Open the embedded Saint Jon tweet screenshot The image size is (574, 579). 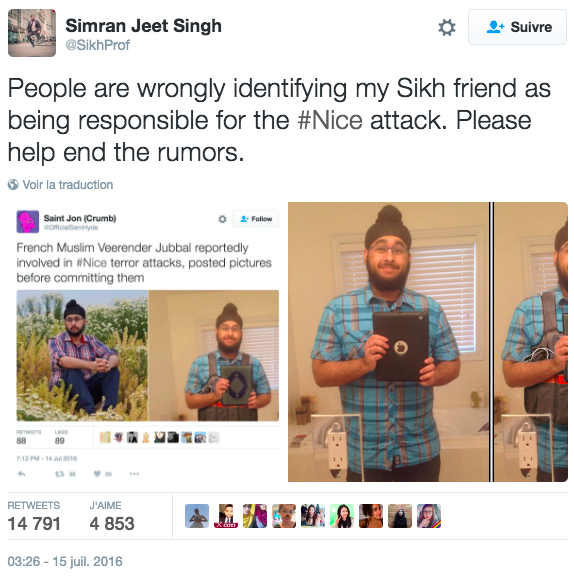tap(147, 342)
